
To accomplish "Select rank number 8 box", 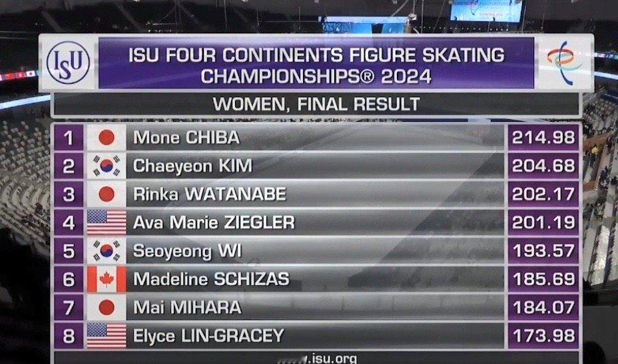I will pos(69,336).
